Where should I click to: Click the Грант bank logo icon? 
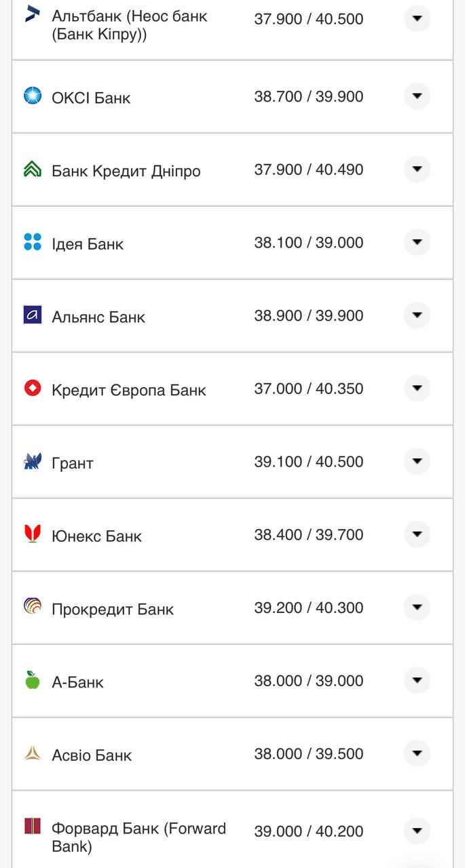click(33, 462)
